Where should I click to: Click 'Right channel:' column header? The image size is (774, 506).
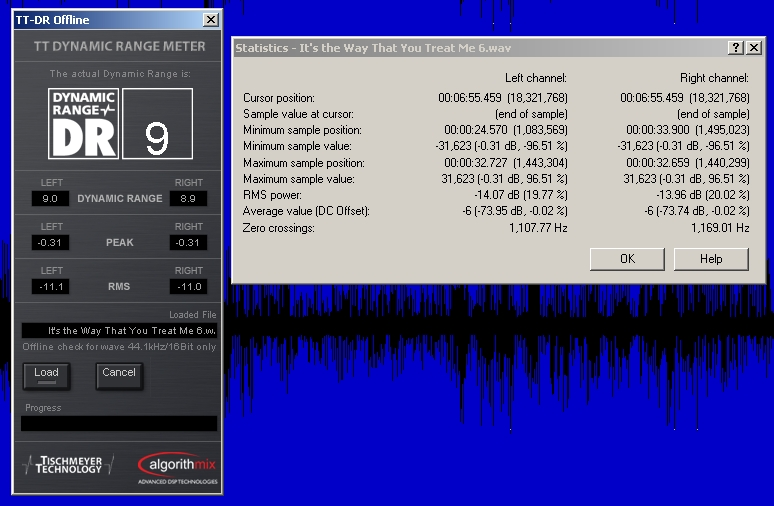pyautogui.click(x=714, y=78)
